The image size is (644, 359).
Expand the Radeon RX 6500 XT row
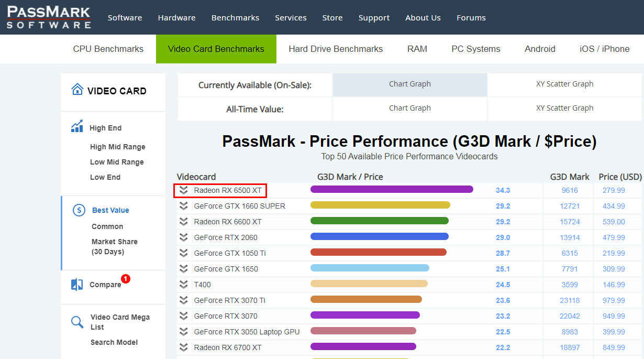click(x=183, y=190)
